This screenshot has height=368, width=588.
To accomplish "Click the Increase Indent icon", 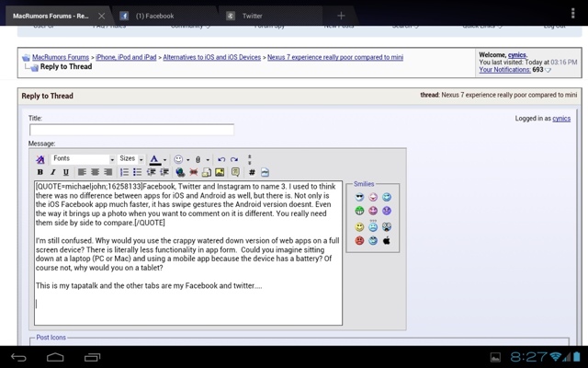I will [x=164, y=172].
